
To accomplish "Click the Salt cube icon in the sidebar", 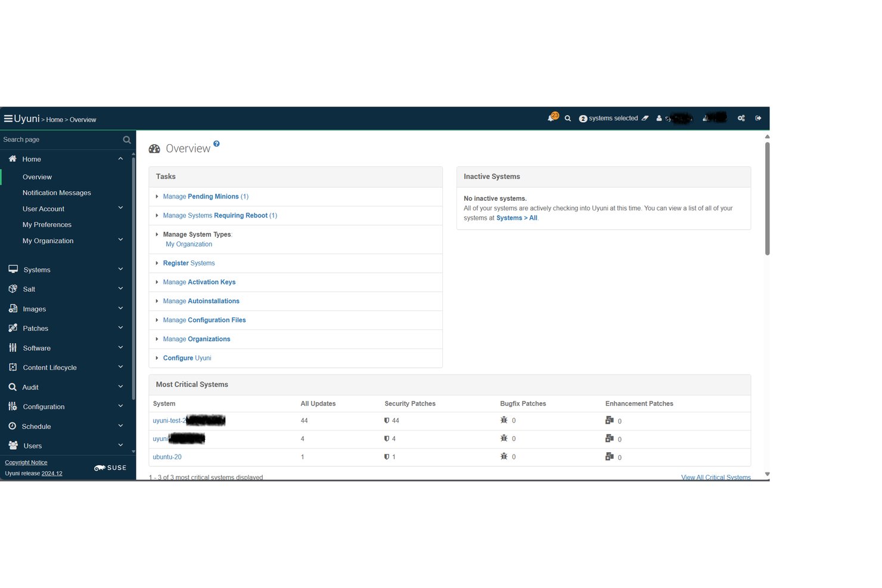I will click(x=13, y=289).
